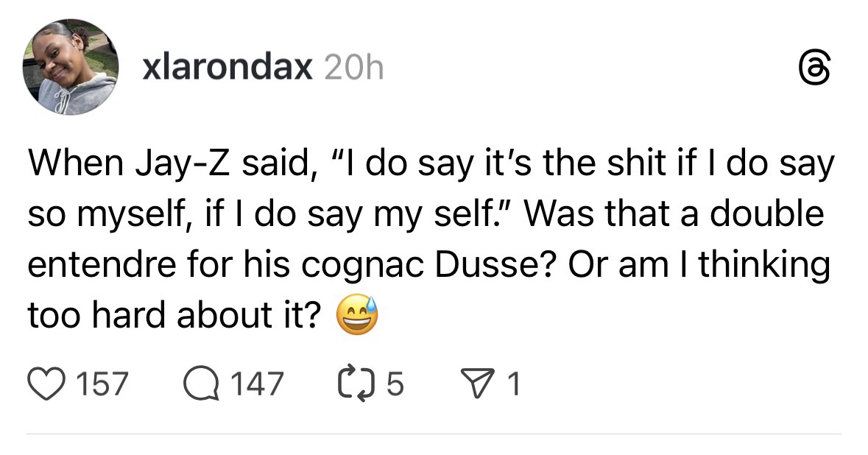Open xlarondax's profile picture
Image resolution: width=868 pixels, height=455 pixels.
coord(71,68)
